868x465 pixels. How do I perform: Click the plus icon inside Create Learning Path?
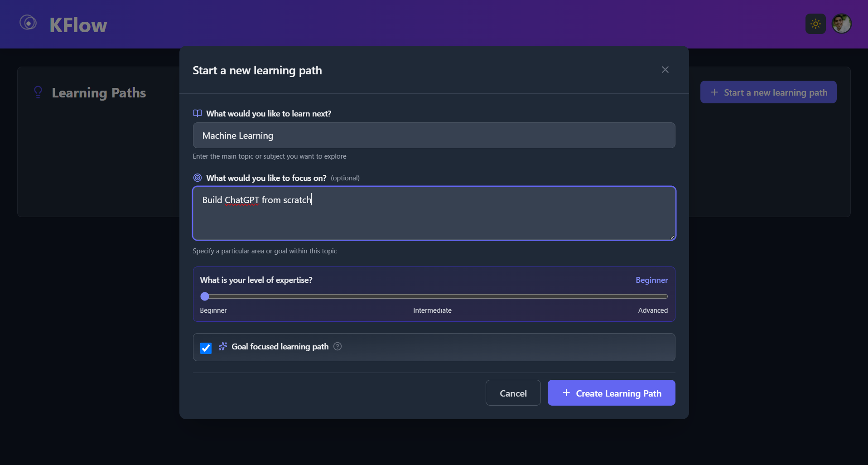pos(566,393)
